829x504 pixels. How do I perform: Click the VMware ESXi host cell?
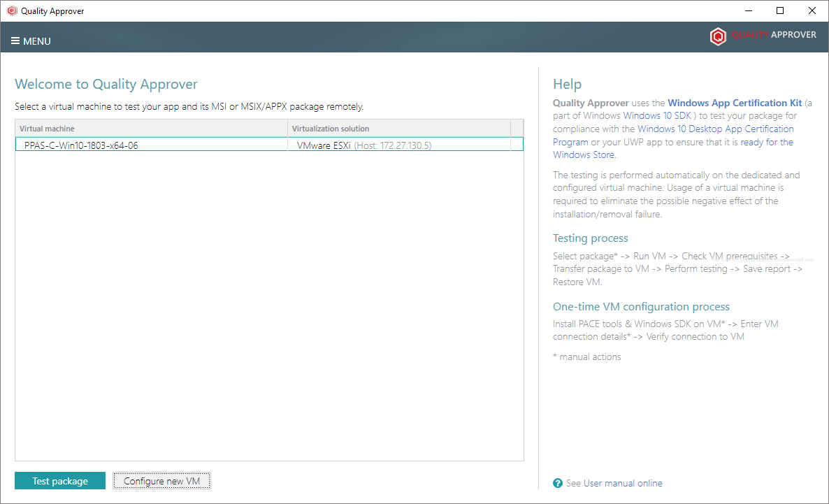pyautogui.click(x=399, y=145)
